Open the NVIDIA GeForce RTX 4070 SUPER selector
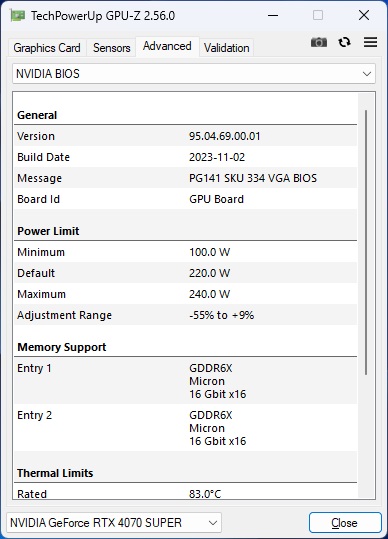The width and height of the screenshot is (388, 539). pos(114,523)
